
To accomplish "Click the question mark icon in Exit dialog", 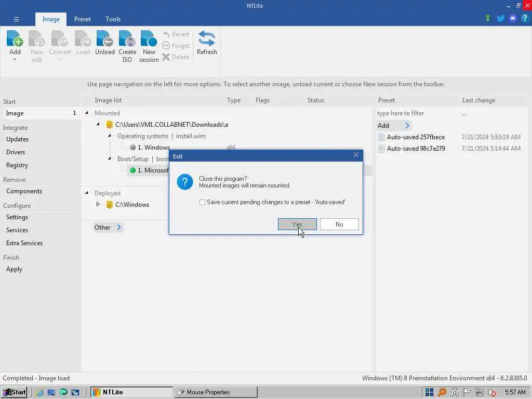I will 185,182.
